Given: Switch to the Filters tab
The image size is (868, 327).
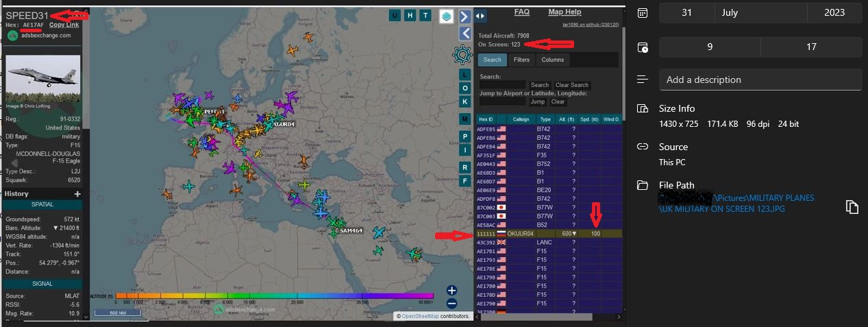Looking at the screenshot, I should tap(521, 60).
